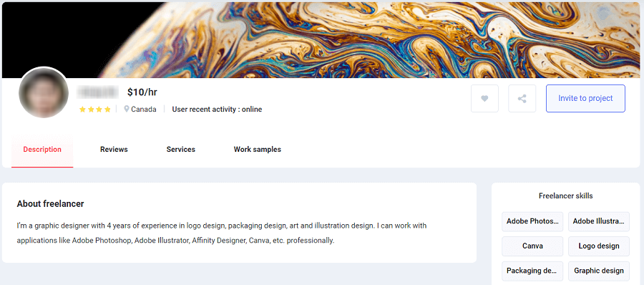Click the yellow star rating

(95, 110)
